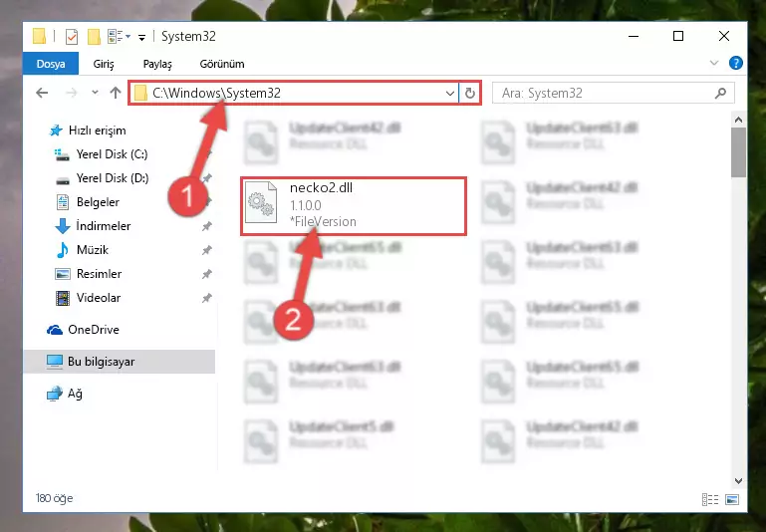Select OneDrive in the navigation pane
This screenshot has width=766, height=532.
pyautogui.click(x=94, y=330)
